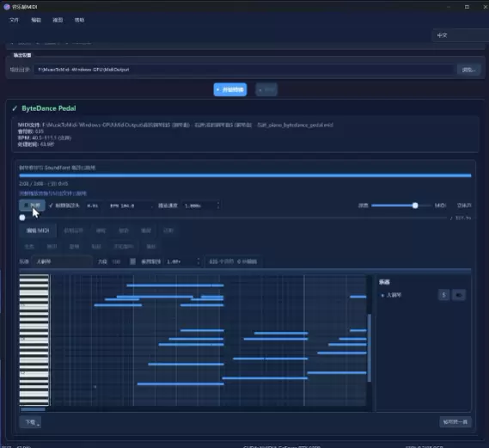The height and width of the screenshot is (448, 489).
Task: Select the tab right of 编辑 MIDI
Action: tap(73, 230)
